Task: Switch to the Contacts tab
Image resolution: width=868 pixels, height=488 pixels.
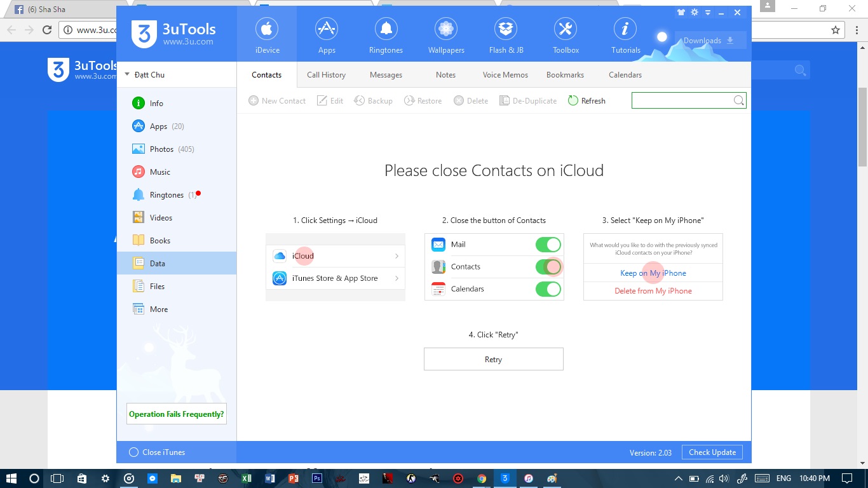Action: pos(266,74)
